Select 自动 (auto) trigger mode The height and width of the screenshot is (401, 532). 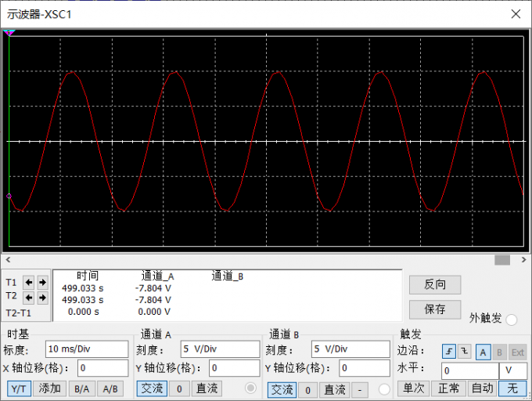483,388
